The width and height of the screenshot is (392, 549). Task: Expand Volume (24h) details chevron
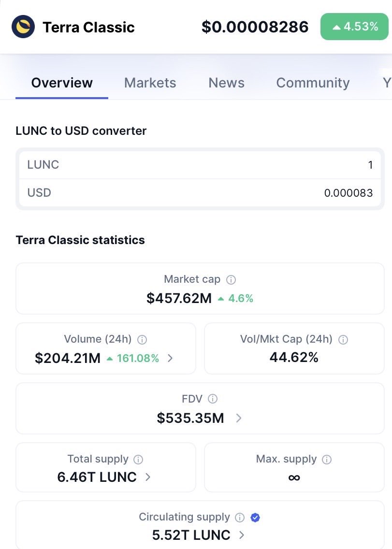(170, 358)
